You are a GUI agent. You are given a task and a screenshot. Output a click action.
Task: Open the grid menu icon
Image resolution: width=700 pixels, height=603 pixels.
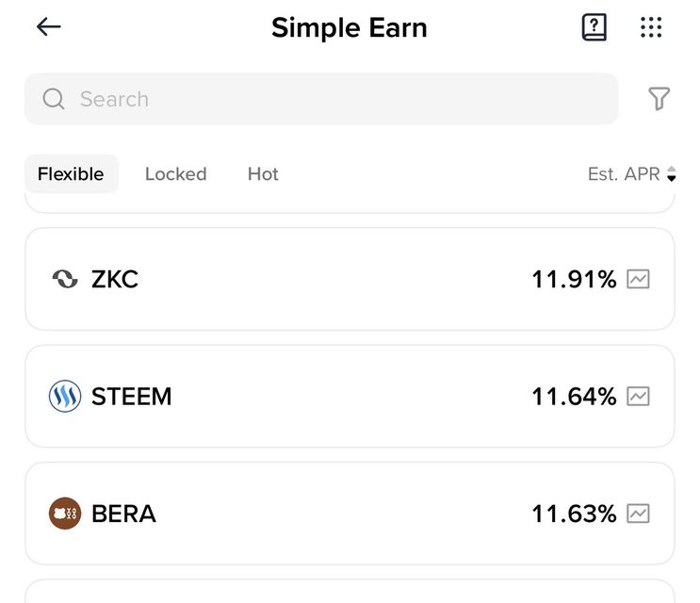[651, 27]
